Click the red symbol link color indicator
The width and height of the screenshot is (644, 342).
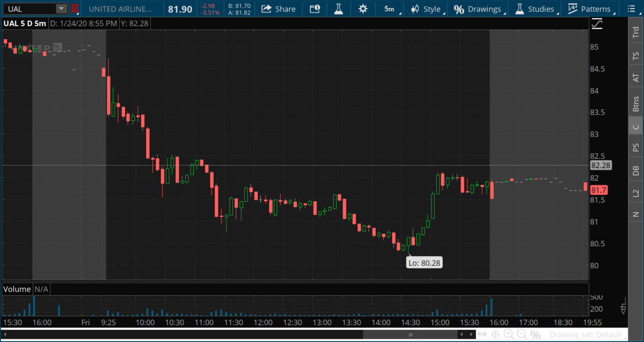click(x=75, y=9)
